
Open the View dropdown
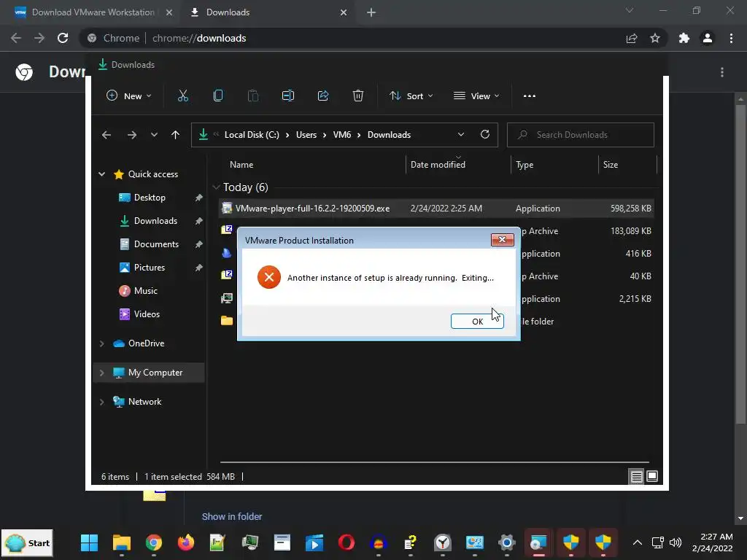click(x=476, y=96)
